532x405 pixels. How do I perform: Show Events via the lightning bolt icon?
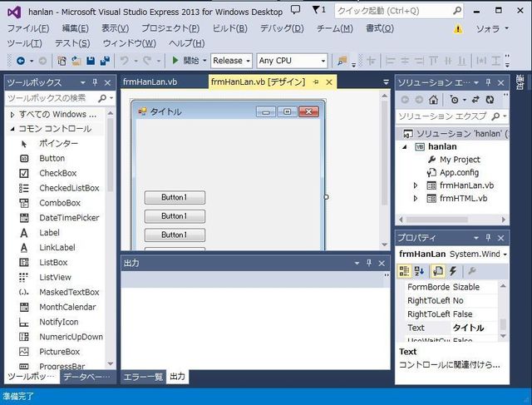pos(453,271)
